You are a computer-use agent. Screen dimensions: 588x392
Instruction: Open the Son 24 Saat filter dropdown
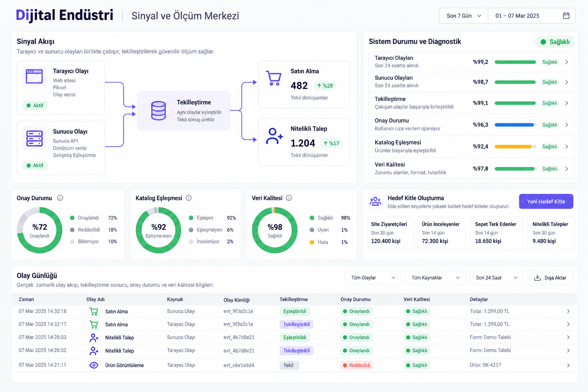click(496, 278)
